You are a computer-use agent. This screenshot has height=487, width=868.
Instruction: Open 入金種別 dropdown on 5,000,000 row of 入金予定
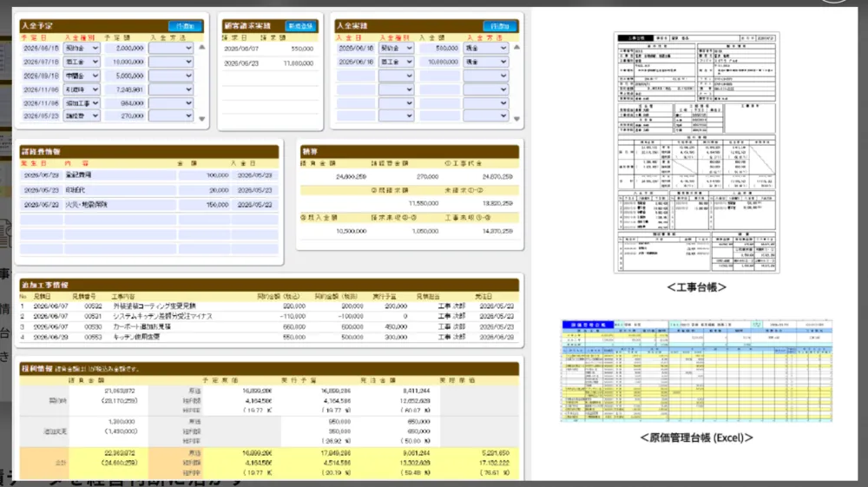(82, 76)
